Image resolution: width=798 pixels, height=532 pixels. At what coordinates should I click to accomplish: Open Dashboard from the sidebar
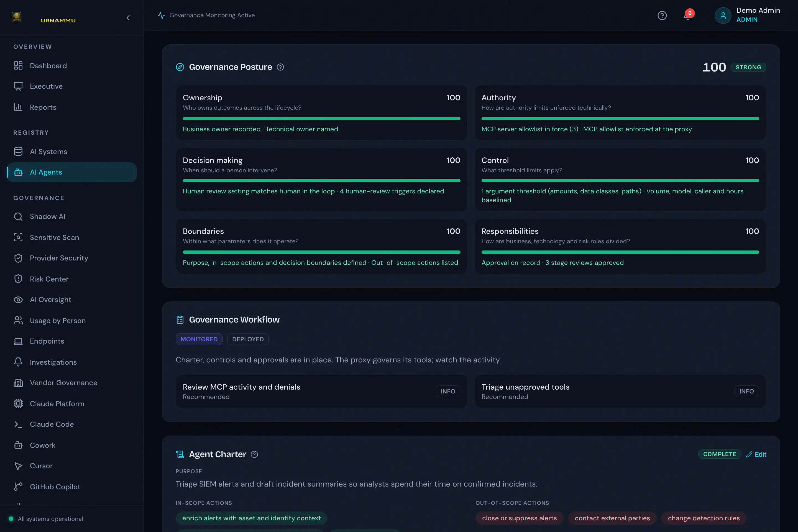[x=71, y=65]
